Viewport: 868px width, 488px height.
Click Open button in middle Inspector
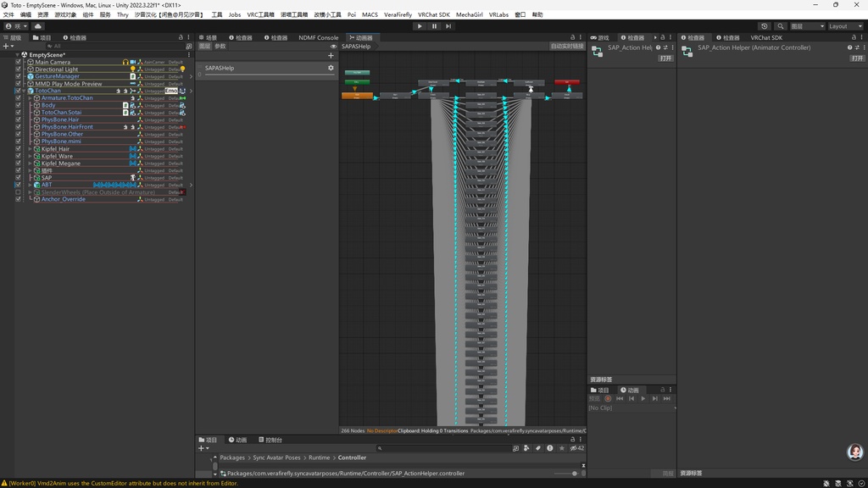coord(666,58)
